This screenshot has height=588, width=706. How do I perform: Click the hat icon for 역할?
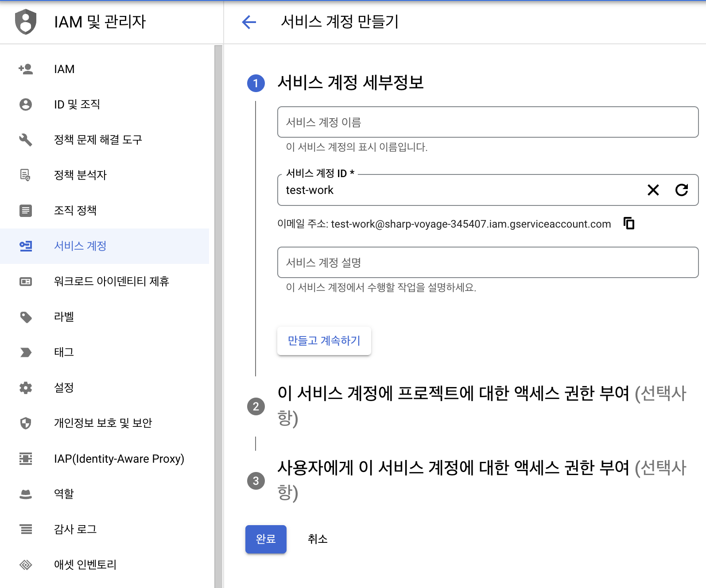tap(26, 494)
